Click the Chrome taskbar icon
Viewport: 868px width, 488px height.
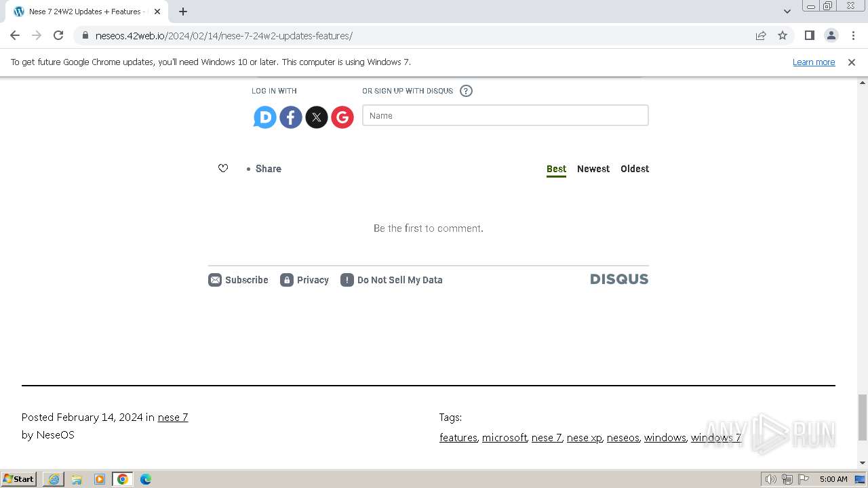[123, 479]
